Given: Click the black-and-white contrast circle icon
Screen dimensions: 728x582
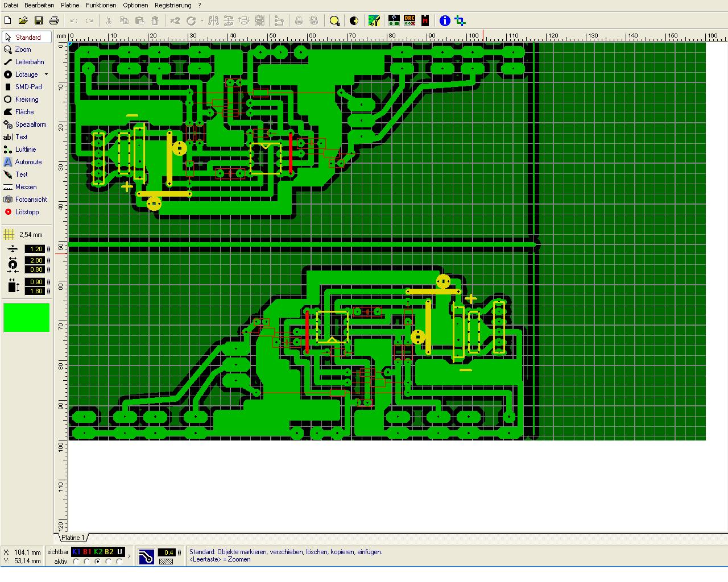Looking at the screenshot, I should [x=354, y=20].
